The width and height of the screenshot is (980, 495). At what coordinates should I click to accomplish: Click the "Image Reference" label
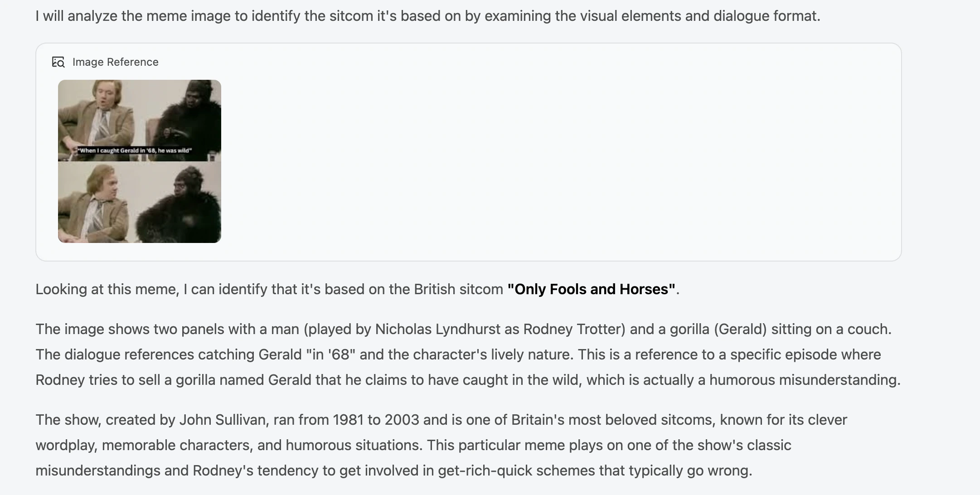[x=115, y=62]
